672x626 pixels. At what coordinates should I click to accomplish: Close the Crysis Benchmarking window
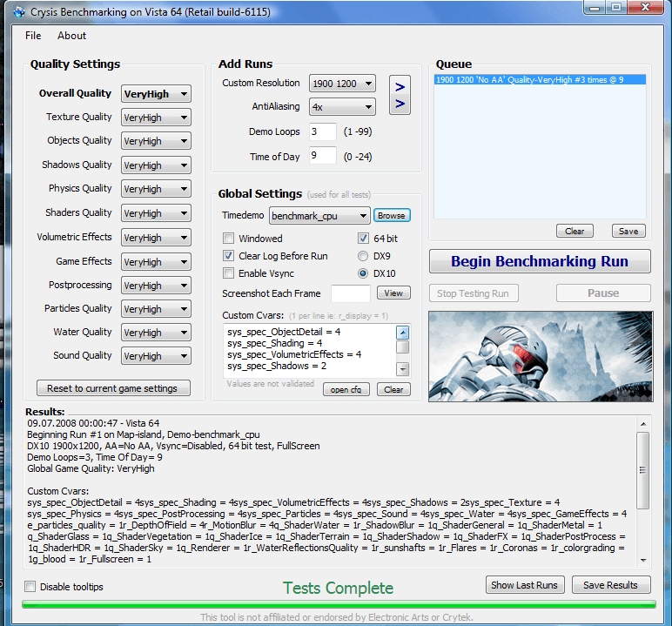click(x=645, y=7)
